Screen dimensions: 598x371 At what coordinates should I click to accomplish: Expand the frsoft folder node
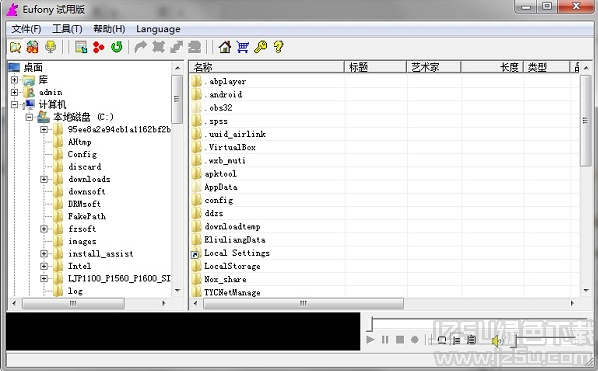click(x=44, y=229)
